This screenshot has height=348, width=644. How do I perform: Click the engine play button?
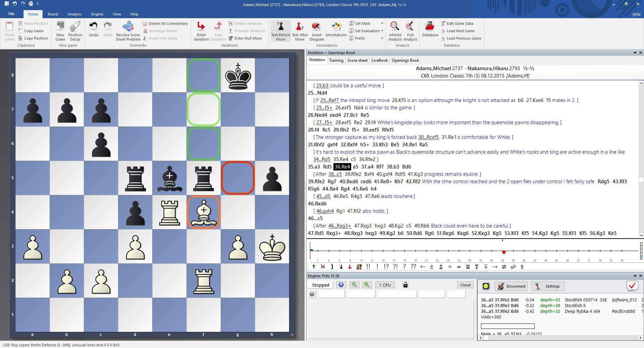tap(341, 285)
